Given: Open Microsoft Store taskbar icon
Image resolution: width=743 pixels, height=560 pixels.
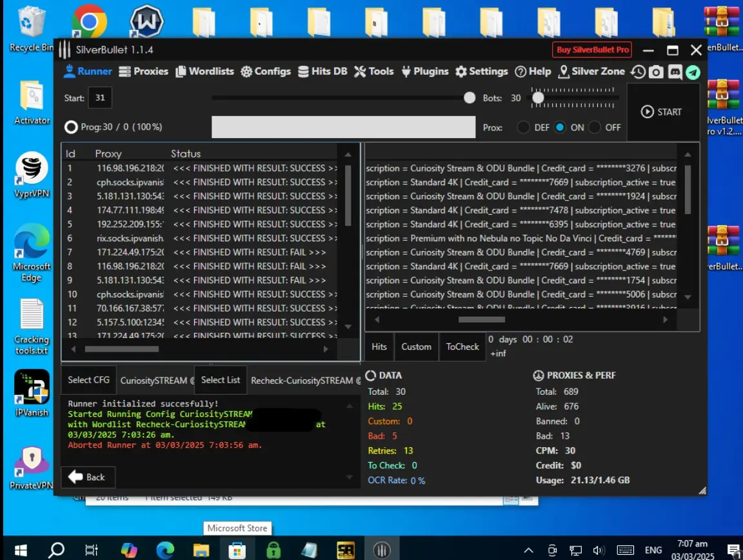Looking at the screenshot, I should (237, 550).
